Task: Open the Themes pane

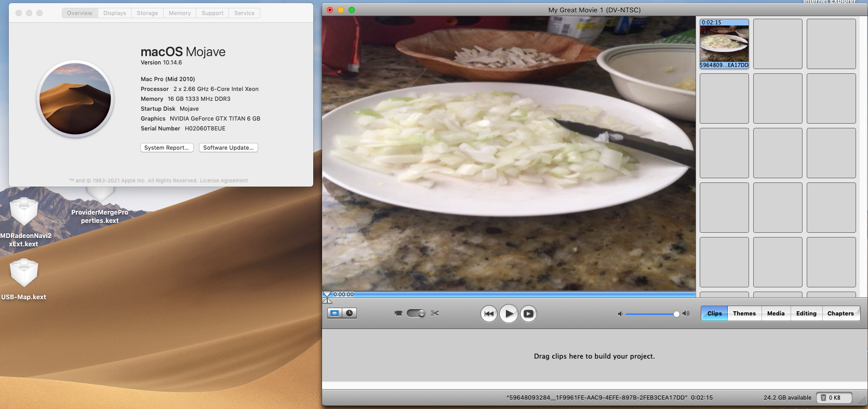Action: click(744, 313)
